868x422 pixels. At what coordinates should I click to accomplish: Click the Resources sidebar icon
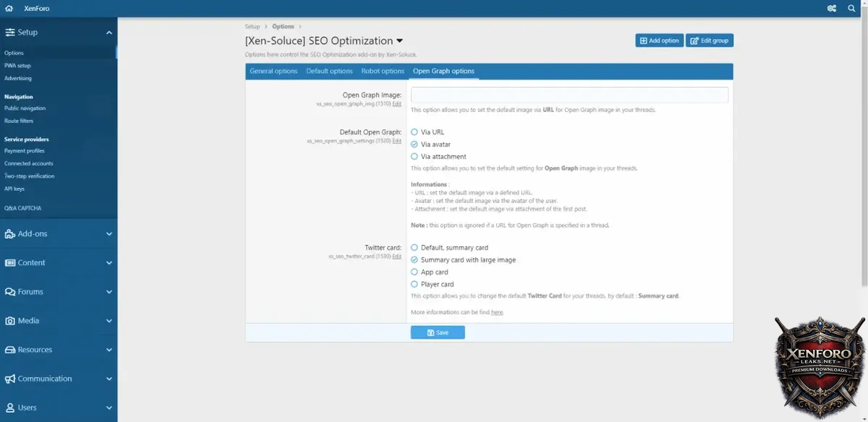point(10,350)
